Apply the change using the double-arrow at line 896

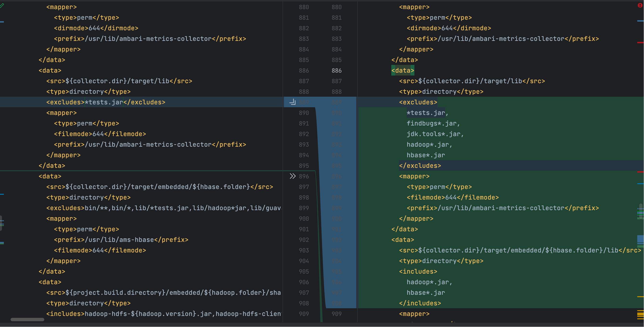tap(292, 176)
